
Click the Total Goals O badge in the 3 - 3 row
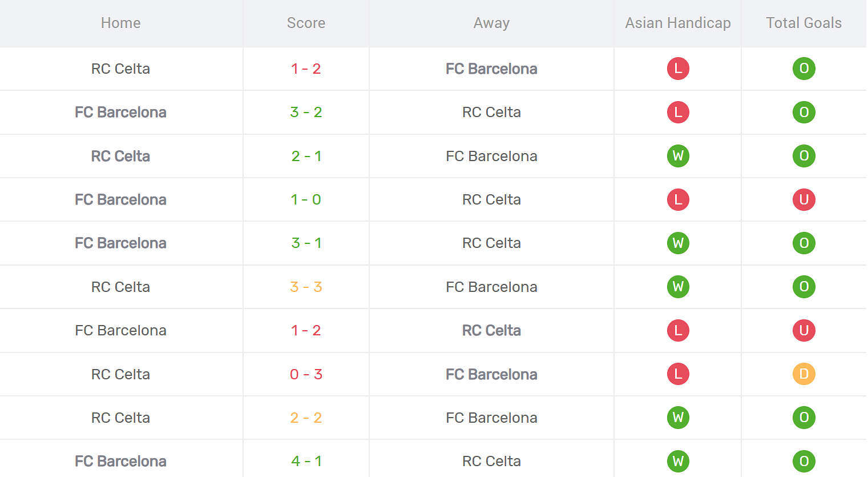[804, 287]
